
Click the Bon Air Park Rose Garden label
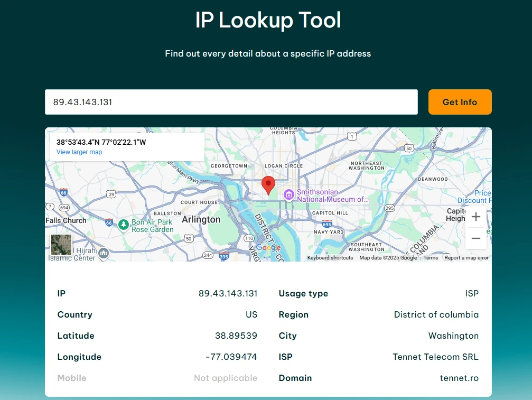152,226
